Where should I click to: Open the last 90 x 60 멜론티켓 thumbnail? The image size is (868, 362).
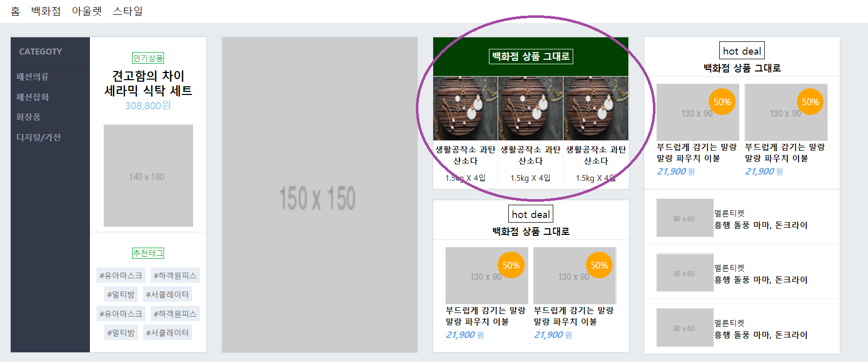[x=685, y=328]
